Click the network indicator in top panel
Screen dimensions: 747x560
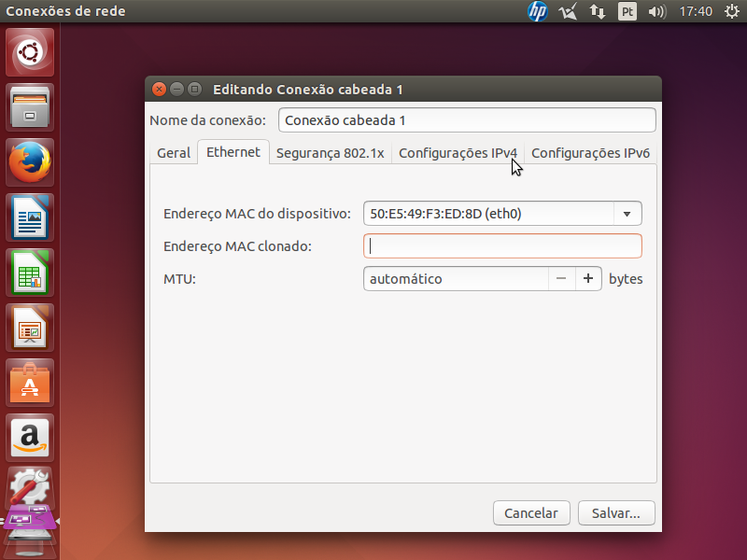pos(597,12)
